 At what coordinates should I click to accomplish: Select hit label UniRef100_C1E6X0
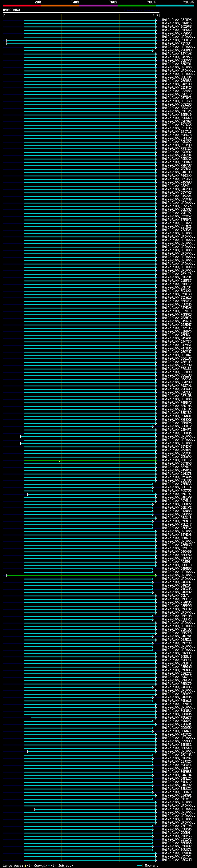[x=177, y=30]
